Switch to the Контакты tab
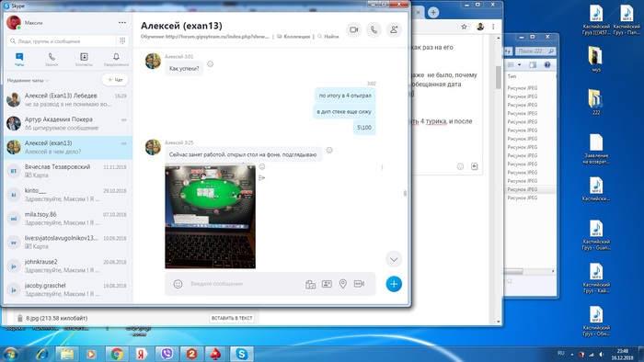644x362 pixels. pos(84,60)
